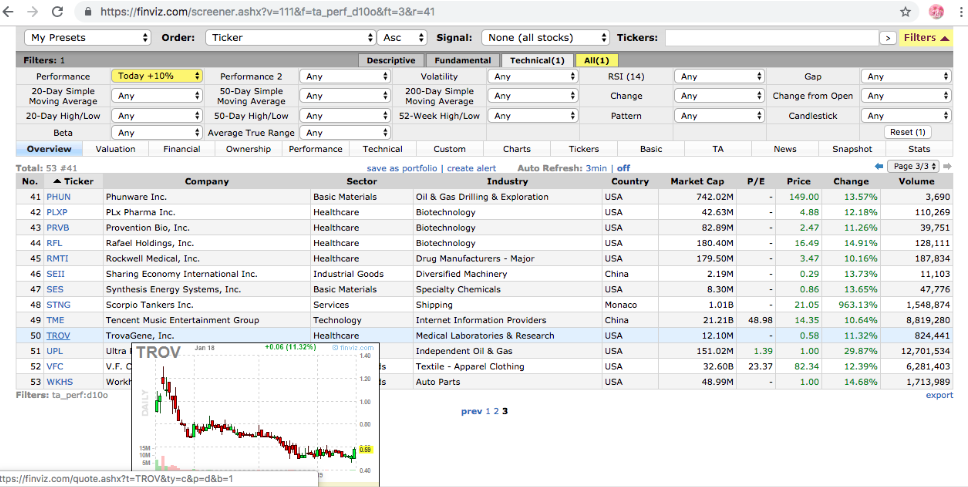968x487 pixels.
Task: Open the Chrome profile avatar
Action: [x=936, y=12]
